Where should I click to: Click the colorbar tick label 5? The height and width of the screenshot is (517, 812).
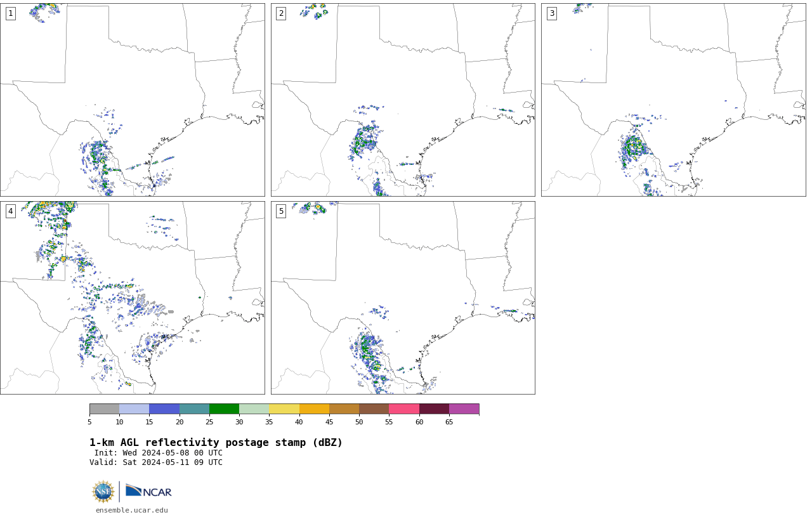(89, 422)
